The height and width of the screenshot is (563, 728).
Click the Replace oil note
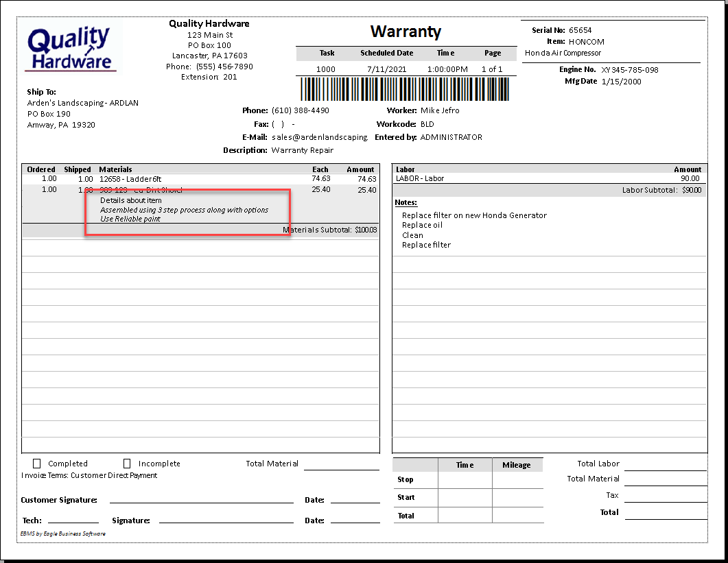click(422, 225)
